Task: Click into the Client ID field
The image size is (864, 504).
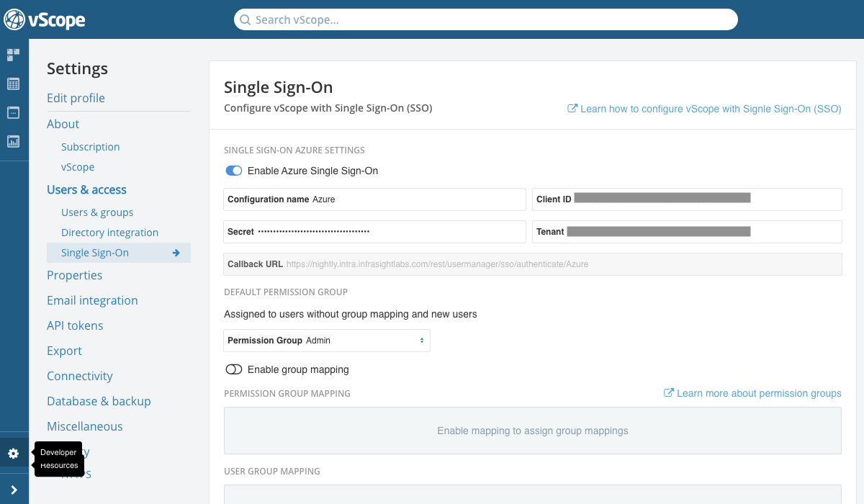Action: 687,199
